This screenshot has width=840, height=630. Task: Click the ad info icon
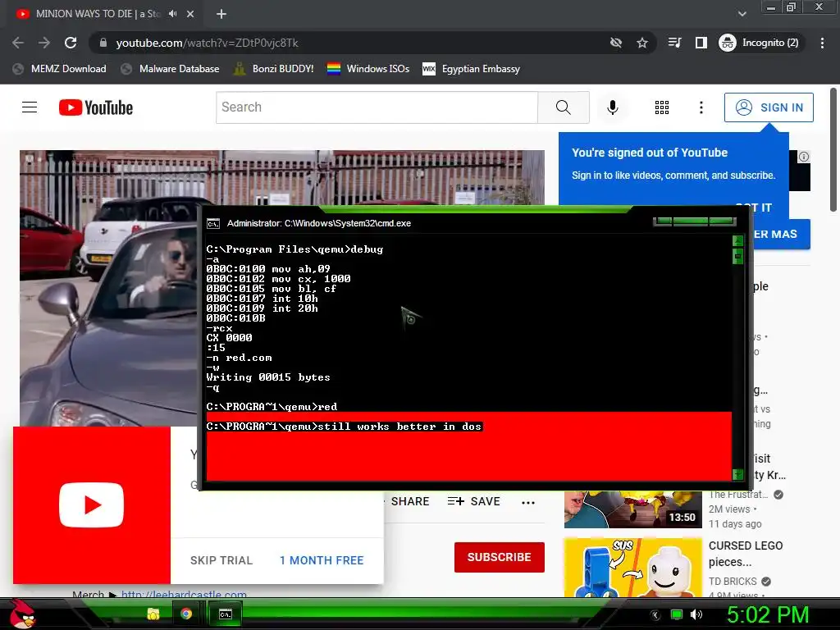tap(804, 157)
